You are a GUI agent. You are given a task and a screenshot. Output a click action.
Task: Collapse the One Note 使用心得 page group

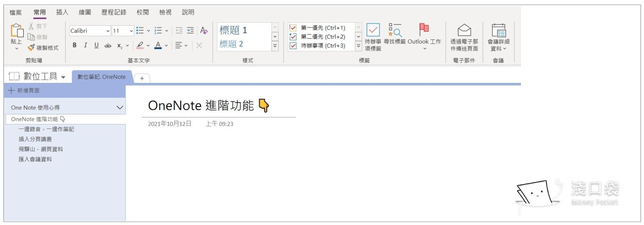coord(119,107)
